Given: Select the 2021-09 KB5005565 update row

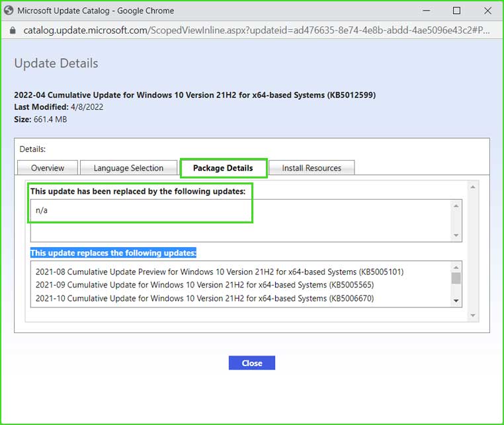Looking at the screenshot, I should click(x=205, y=285).
